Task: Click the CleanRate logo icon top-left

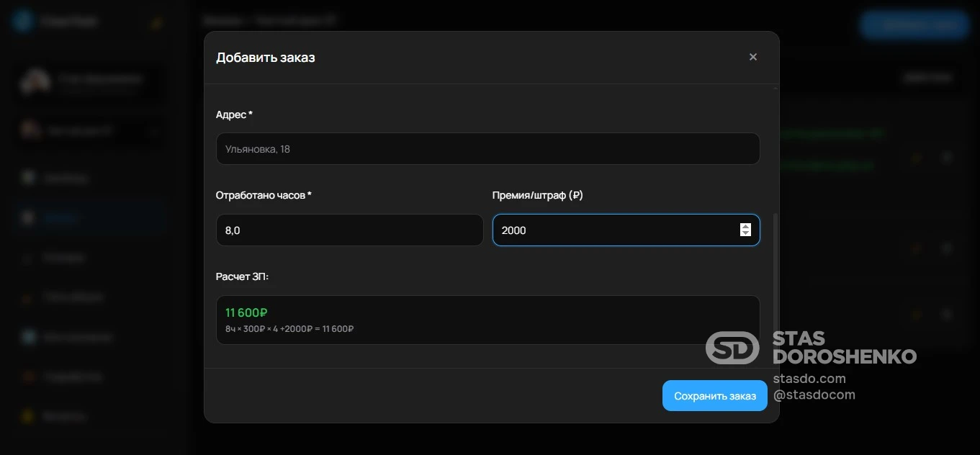Action: [x=22, y=20]
